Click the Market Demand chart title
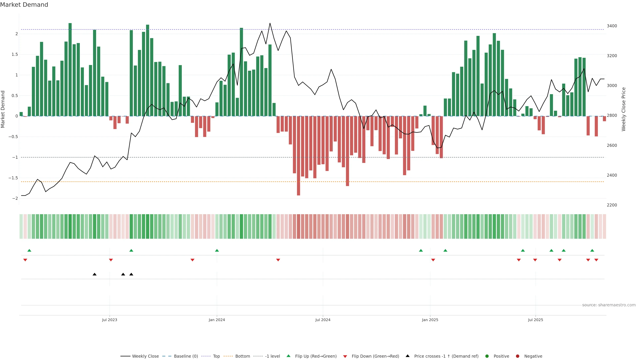644x362 pixels. click(24, 5)
